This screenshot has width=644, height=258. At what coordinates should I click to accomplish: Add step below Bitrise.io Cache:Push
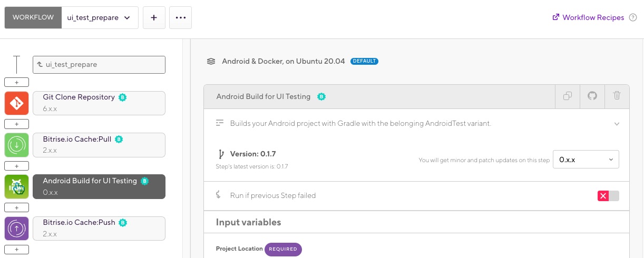tap(17, 249)
